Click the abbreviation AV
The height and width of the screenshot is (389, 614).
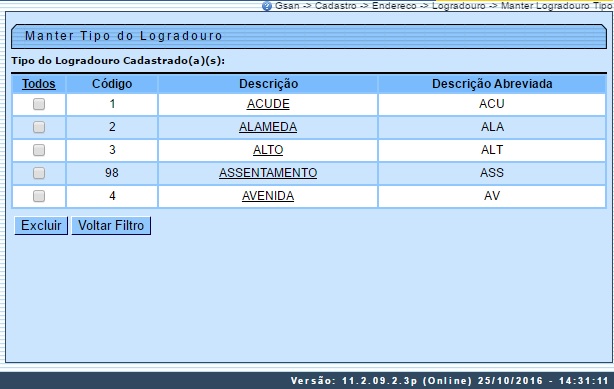(492, 195)
